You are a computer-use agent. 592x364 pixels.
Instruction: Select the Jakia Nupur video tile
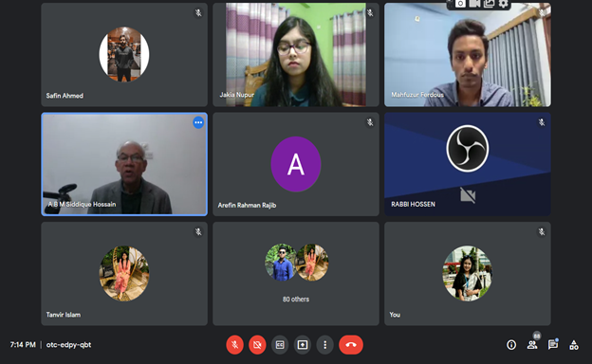coord(296,55)
